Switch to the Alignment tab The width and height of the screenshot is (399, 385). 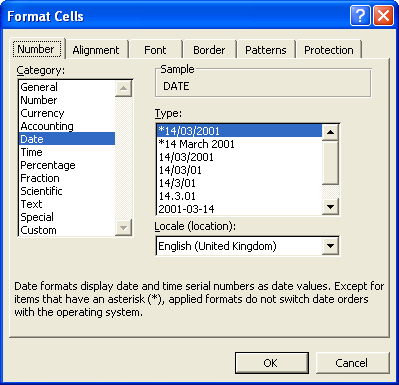[96, 50]
